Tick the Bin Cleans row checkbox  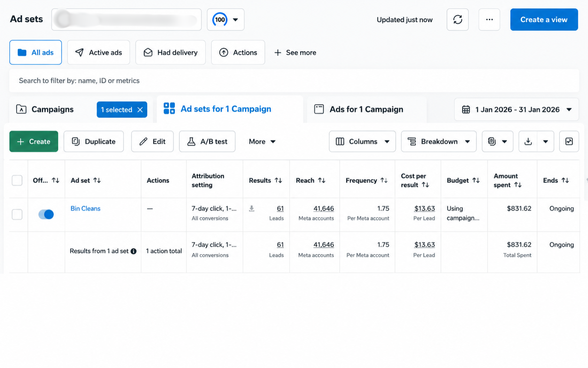[17, 214]
